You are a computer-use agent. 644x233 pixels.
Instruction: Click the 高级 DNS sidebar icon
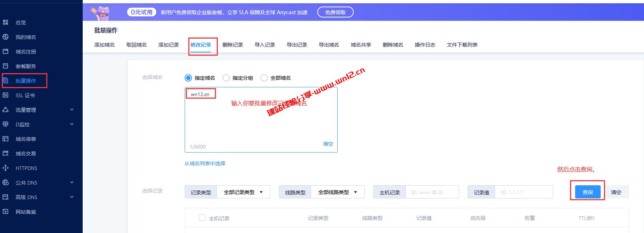[5, 197]
